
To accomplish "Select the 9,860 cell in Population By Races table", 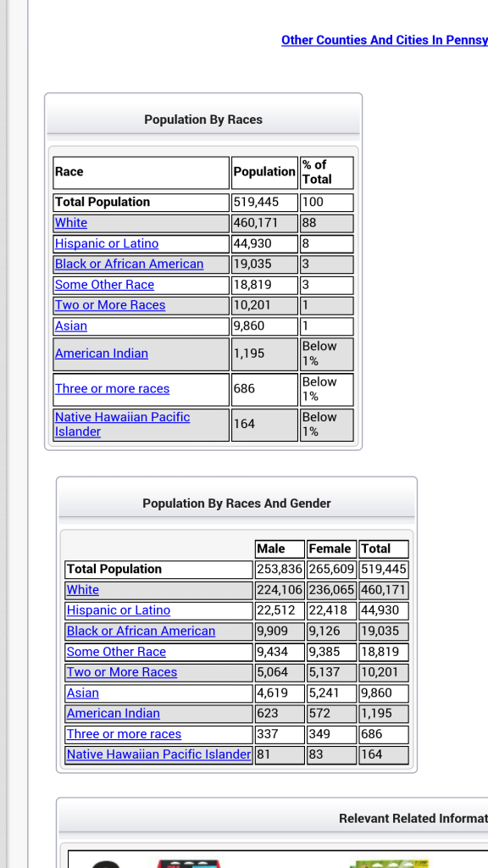I will coord(264,326).
